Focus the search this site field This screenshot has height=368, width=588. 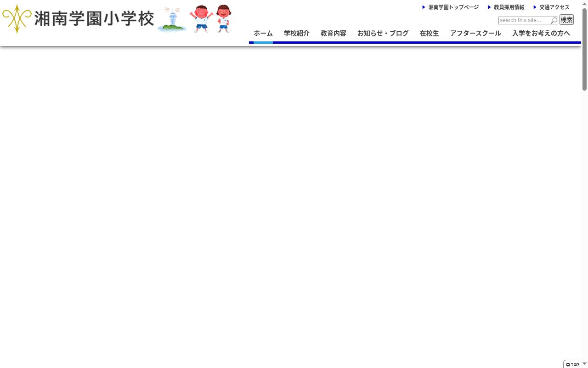click(528, 20)
